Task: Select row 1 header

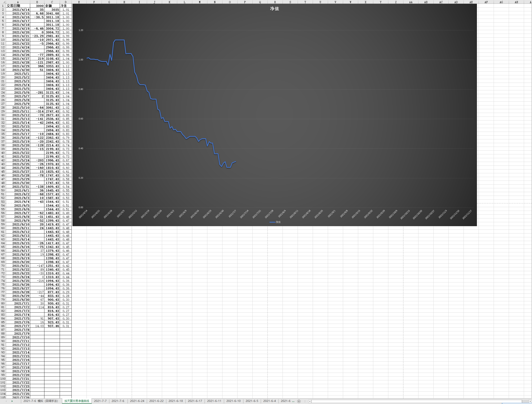Action: (3, 6)
